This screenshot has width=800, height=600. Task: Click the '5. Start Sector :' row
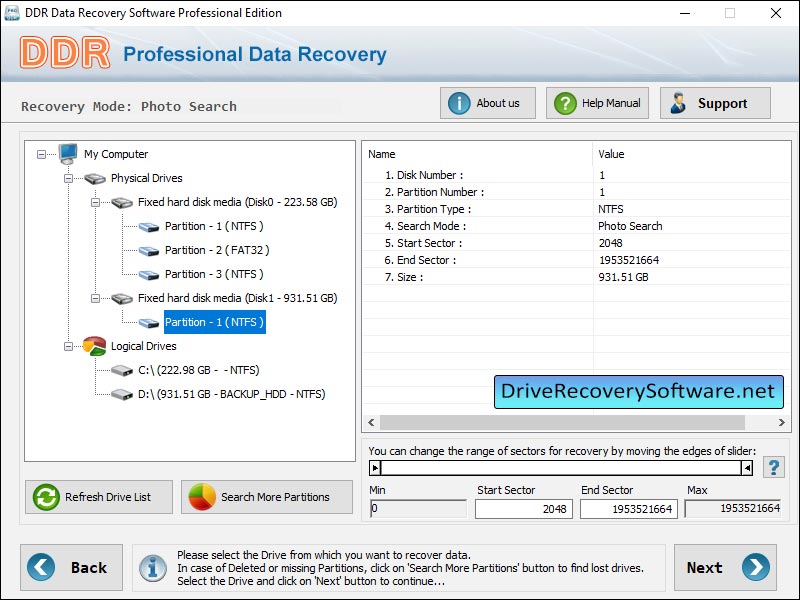577,243
